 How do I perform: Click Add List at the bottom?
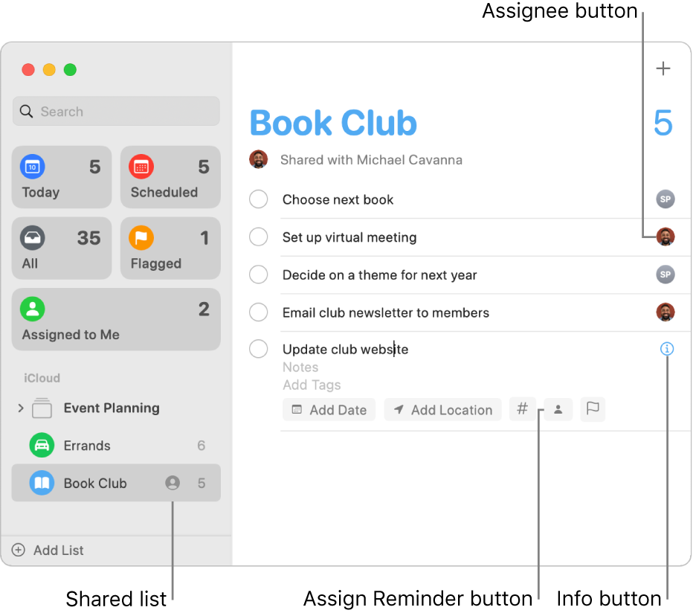point(47,551)
